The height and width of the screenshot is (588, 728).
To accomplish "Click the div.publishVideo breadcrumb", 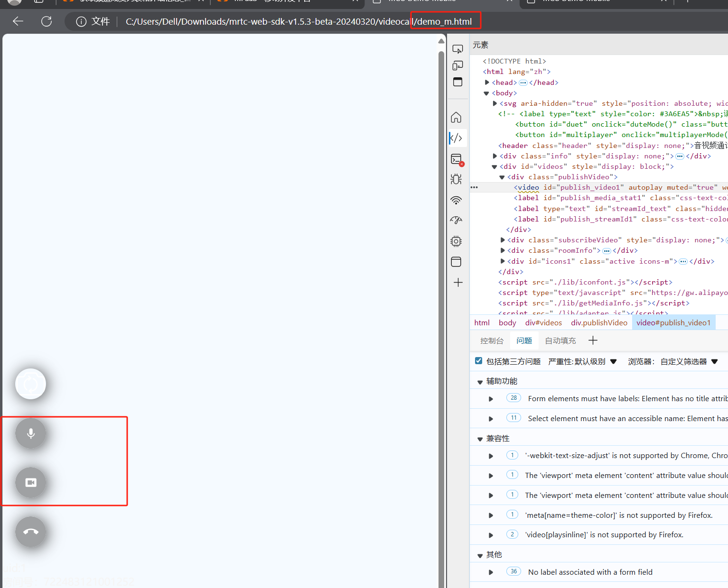I will click(599, 322).
